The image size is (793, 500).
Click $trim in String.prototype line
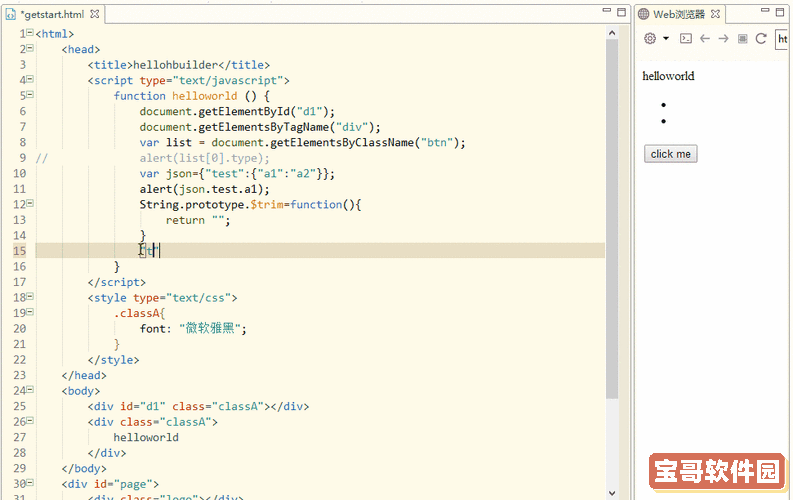pos(267,205)
